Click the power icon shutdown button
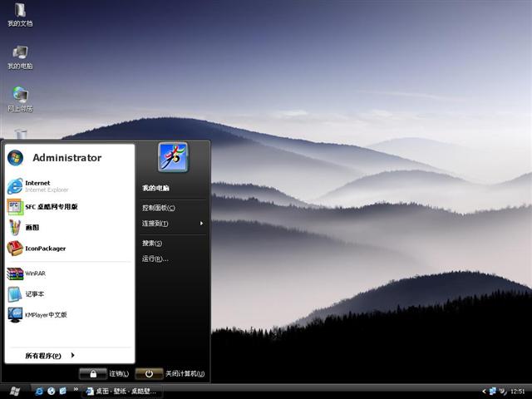 click(x=149, y=374)
